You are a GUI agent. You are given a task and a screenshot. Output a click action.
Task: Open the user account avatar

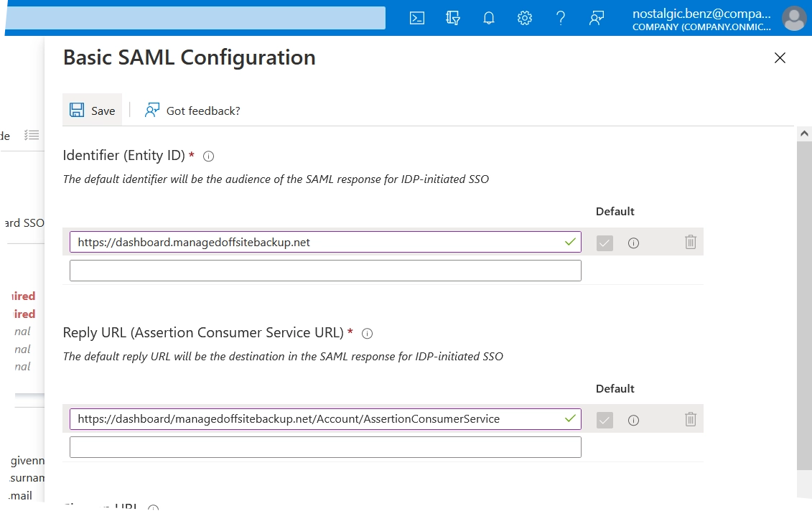tap(794, 19)
